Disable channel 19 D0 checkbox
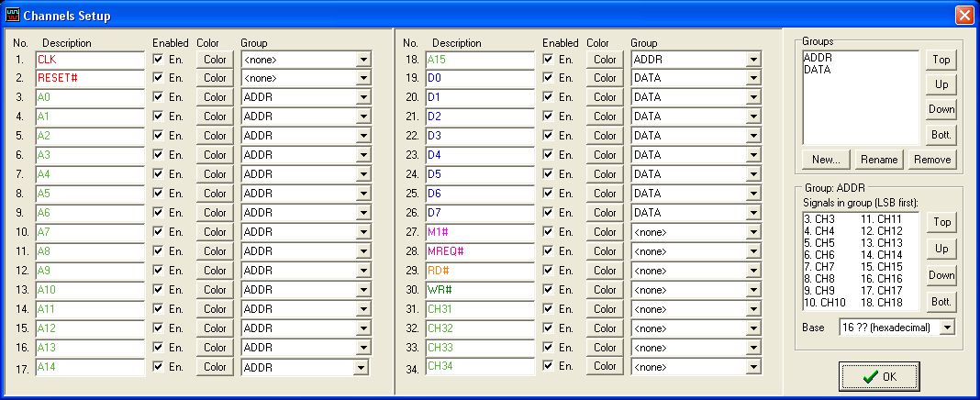Viewport: 980px width, 400px height. click(550, 78)
